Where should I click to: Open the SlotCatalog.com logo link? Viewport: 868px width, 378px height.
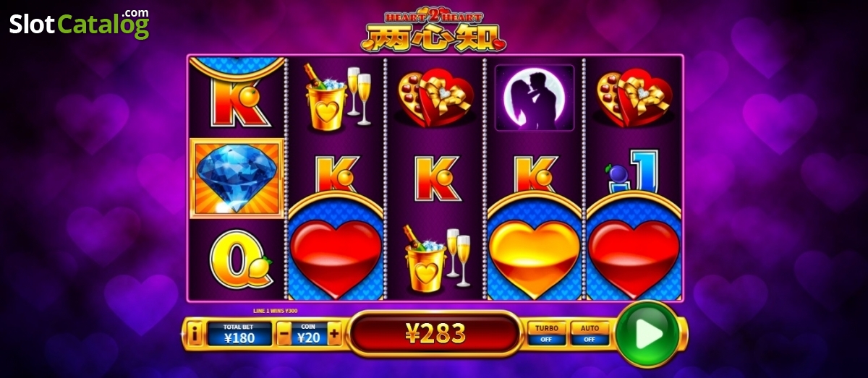click(x=80, y=23)
